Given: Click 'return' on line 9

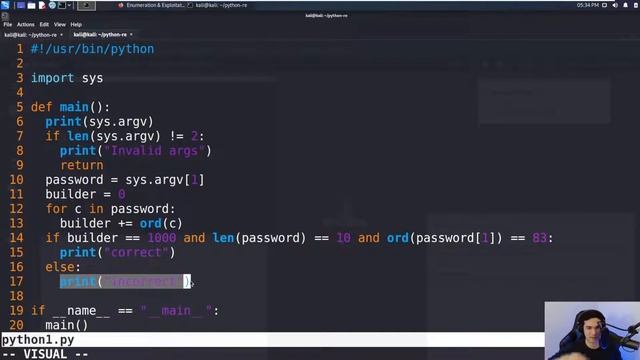Looking at the screenshot, I should pos(82,165).
